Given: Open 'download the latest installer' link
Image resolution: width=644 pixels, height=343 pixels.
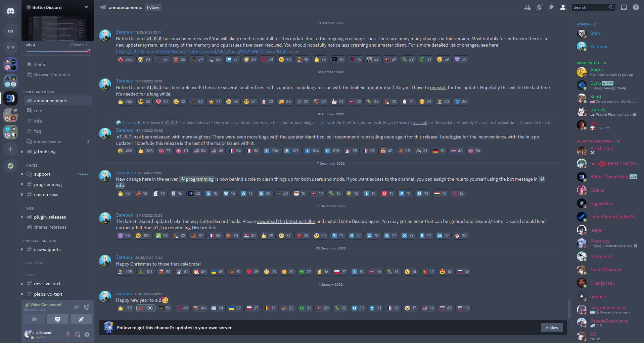Looking at the screenshot, I should pos(286,221).
